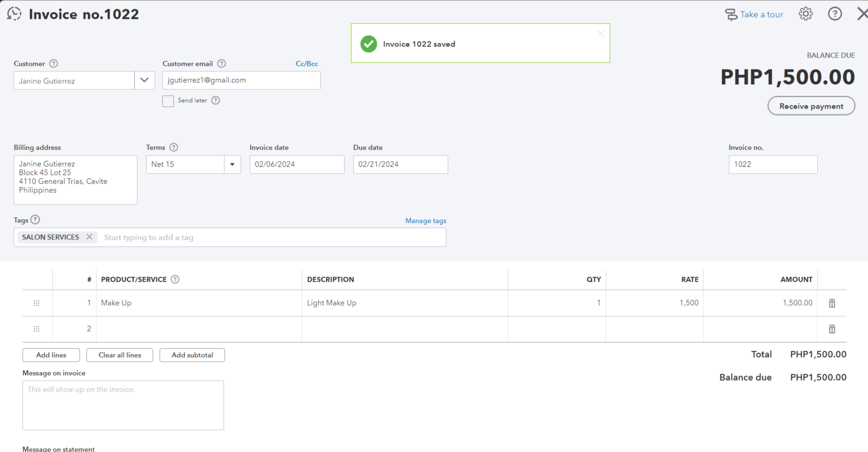
Task: Edit the RATE cell showing 1,500
Action: pyautogui.click(x=654, y=303)
